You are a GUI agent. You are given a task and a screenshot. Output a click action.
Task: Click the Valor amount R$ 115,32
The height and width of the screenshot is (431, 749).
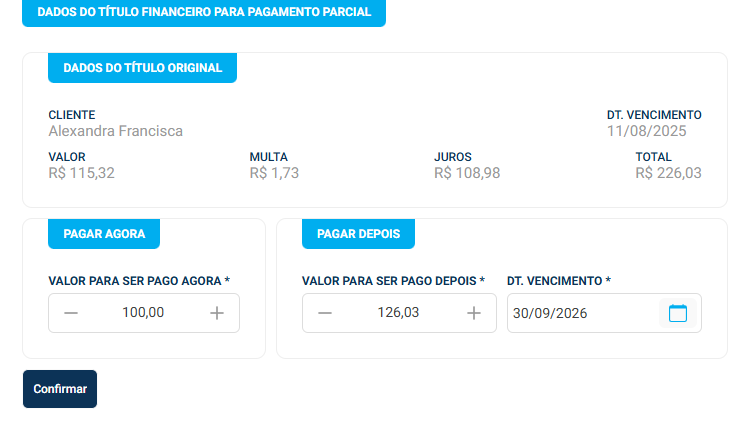pos(81,173)
